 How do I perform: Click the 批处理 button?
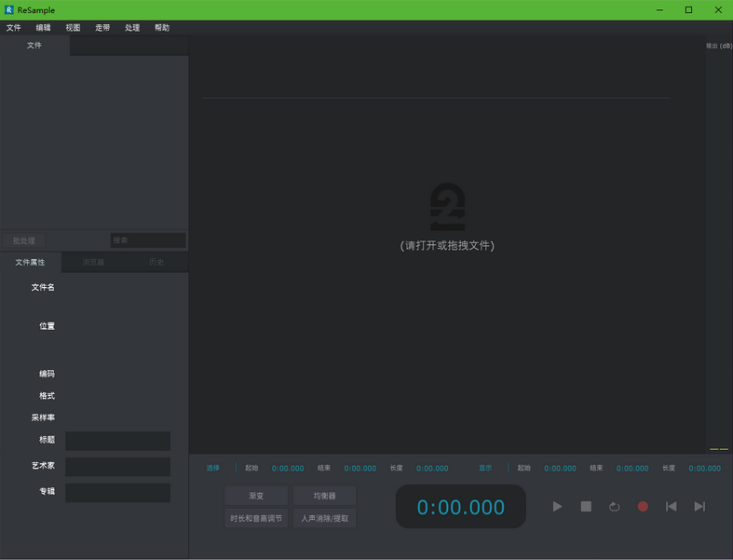coord(24,240)
